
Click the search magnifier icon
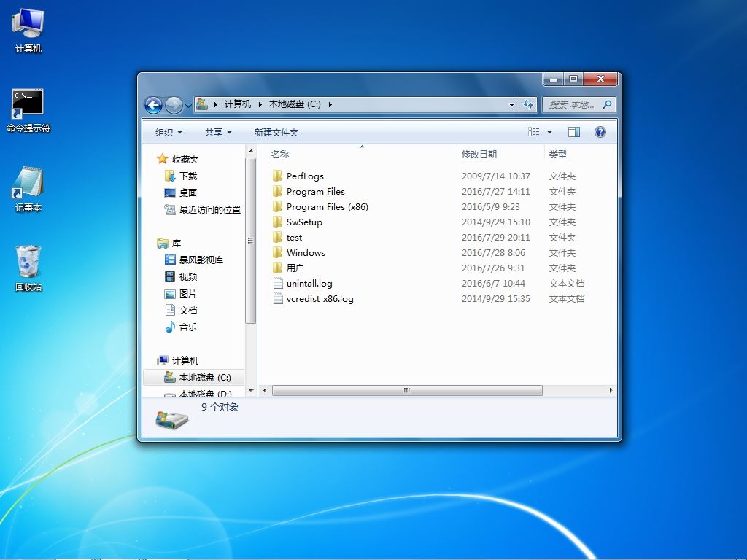tap(607, 104)
